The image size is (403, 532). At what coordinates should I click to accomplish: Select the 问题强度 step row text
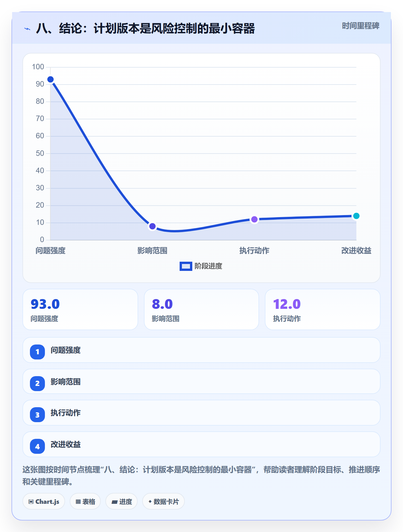tap(66, 350)
